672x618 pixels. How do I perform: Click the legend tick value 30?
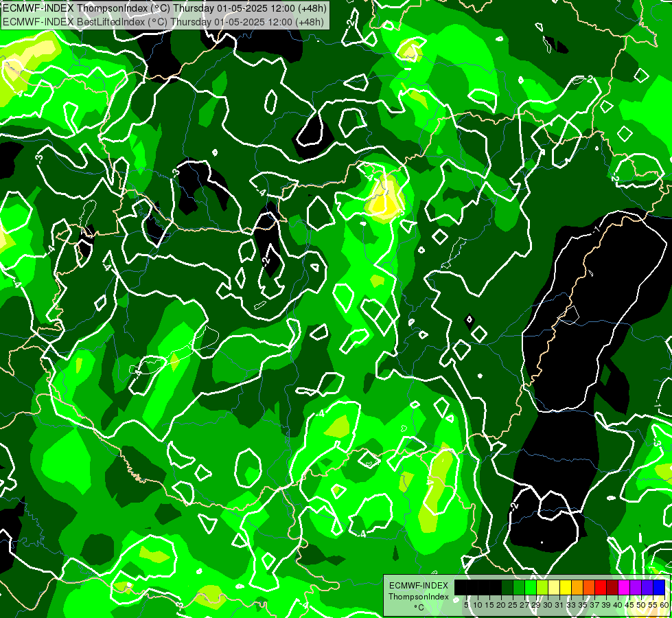tap(548, 605)
